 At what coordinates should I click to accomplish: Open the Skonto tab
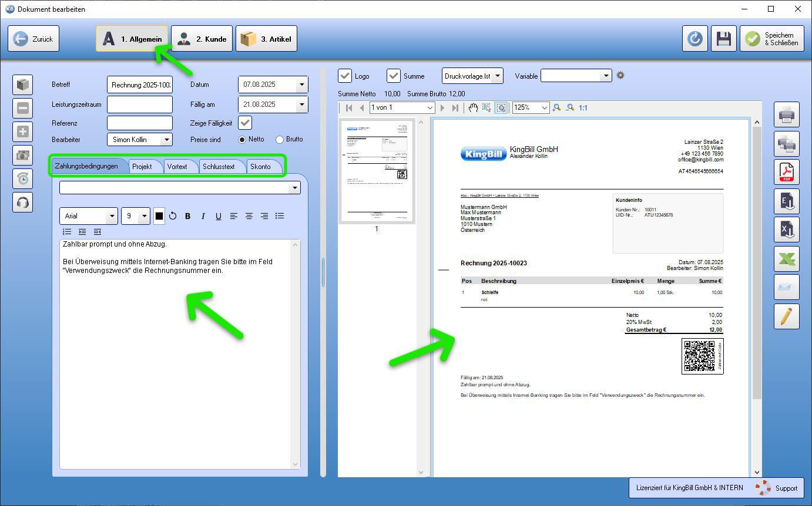(x=261, y=167)
